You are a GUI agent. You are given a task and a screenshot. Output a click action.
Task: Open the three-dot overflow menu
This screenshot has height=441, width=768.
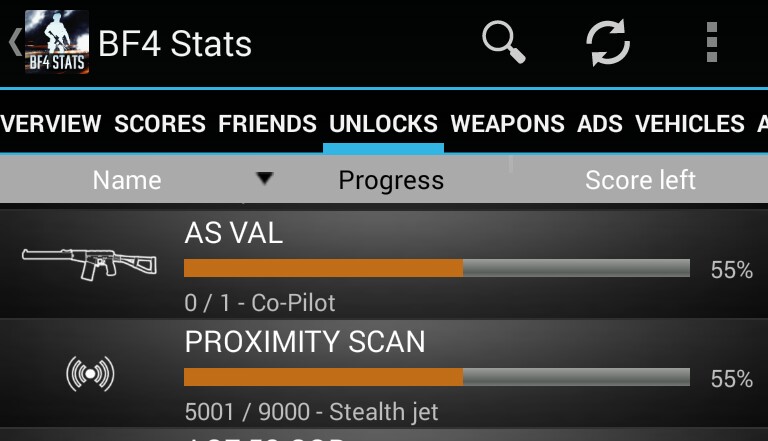712,43
